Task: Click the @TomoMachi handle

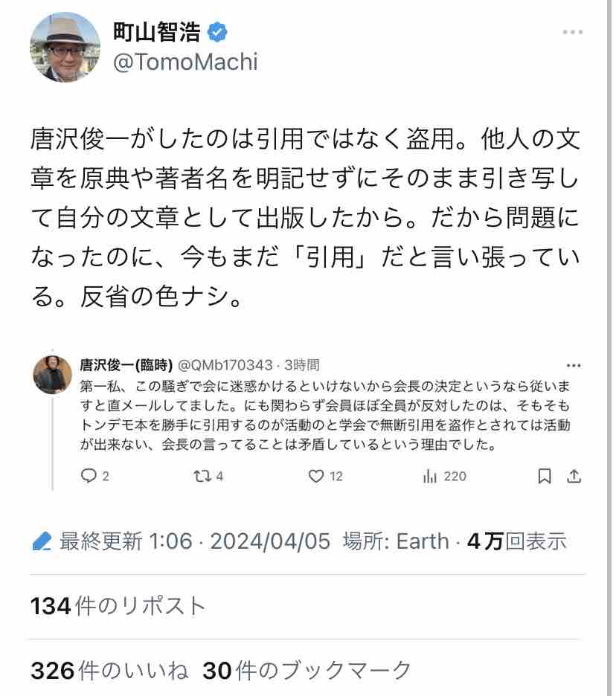Action: (x=185, y=62)
